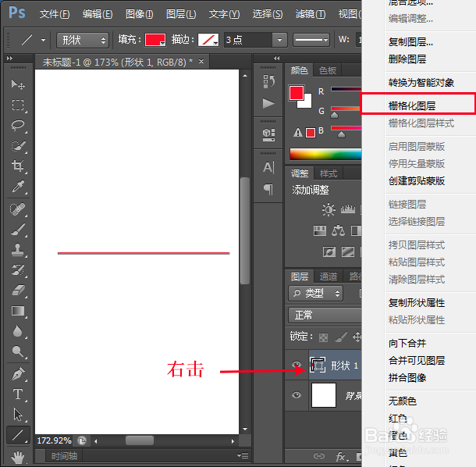Open the 文字(Y) menu
This screenshot has height=467, width=476.
click(x=224, y=14)
